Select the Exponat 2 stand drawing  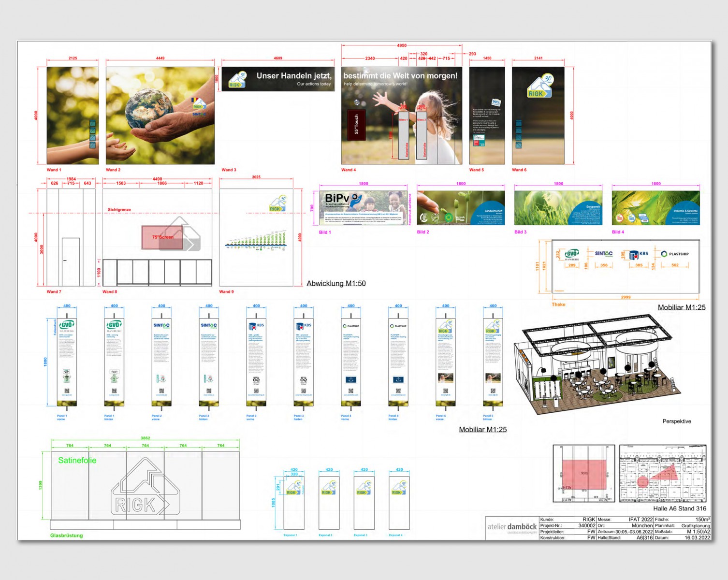(x=329, y=503)
